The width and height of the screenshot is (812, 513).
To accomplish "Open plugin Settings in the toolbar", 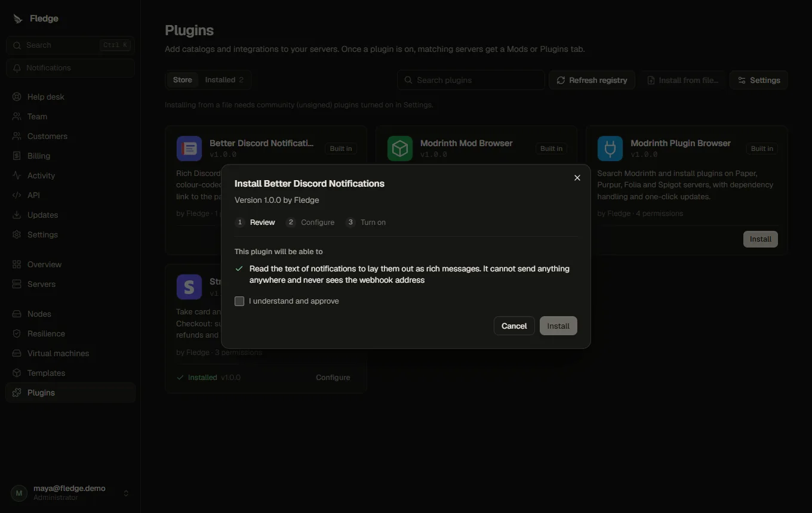I will tap(759, 80).
